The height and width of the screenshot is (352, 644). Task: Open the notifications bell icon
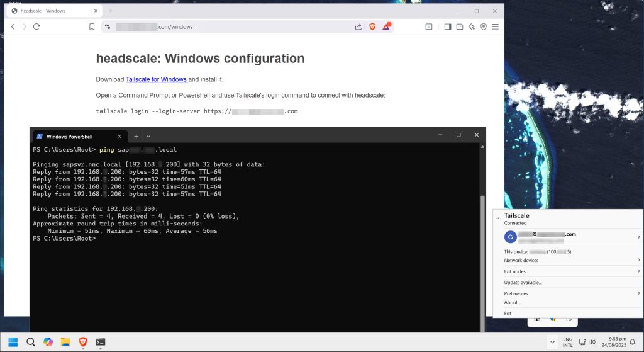633,342
